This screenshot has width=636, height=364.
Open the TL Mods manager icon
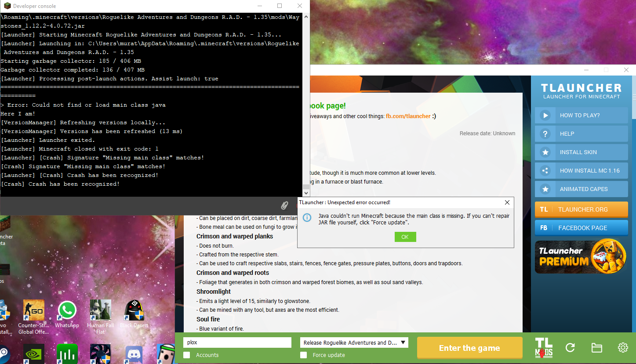(544, 348)
